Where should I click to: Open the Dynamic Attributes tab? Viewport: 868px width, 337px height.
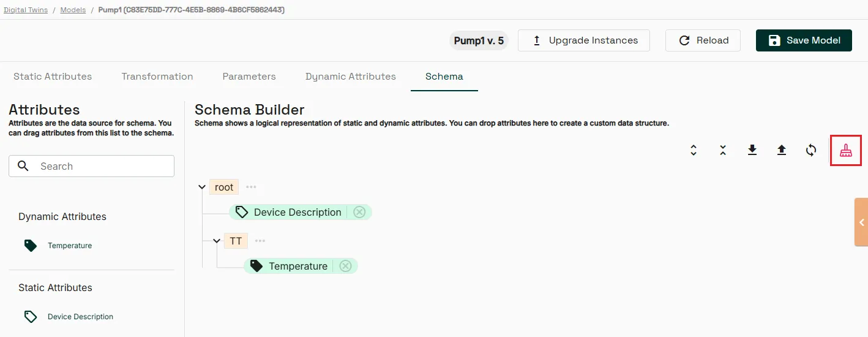351,77
